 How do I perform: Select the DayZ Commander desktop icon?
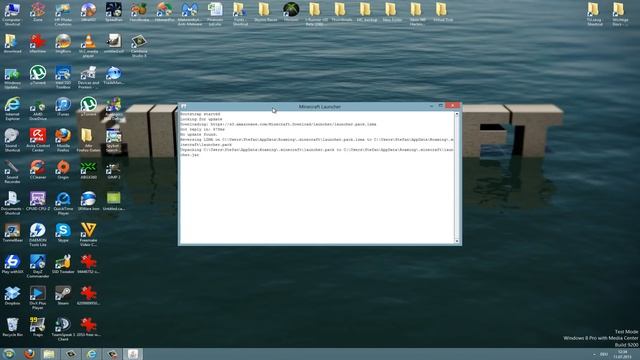[x=38, y=266]
